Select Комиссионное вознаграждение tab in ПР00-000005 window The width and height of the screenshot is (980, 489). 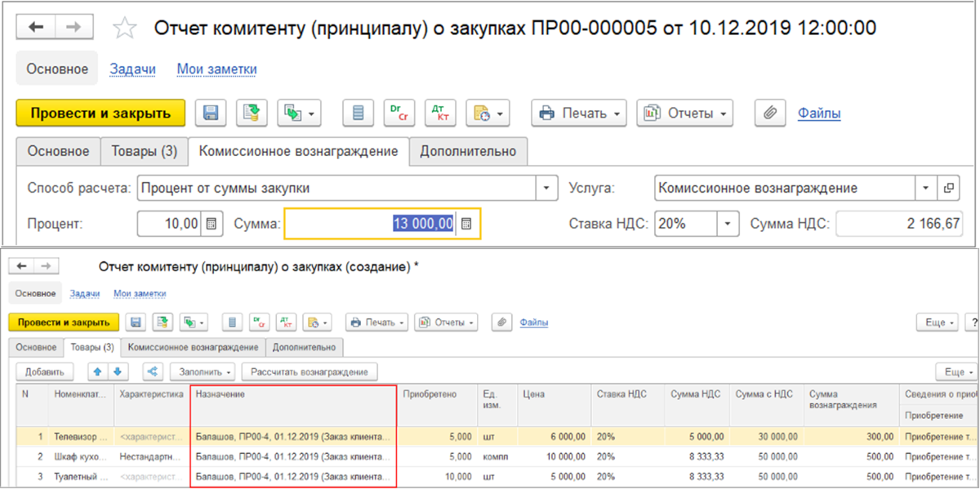click(299, 151)
